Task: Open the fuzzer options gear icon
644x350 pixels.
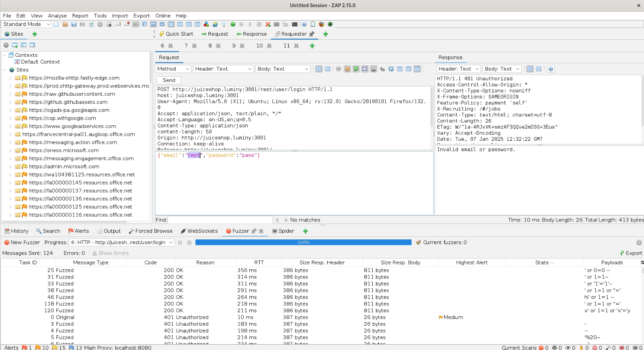Action: [x=639, y=243]
